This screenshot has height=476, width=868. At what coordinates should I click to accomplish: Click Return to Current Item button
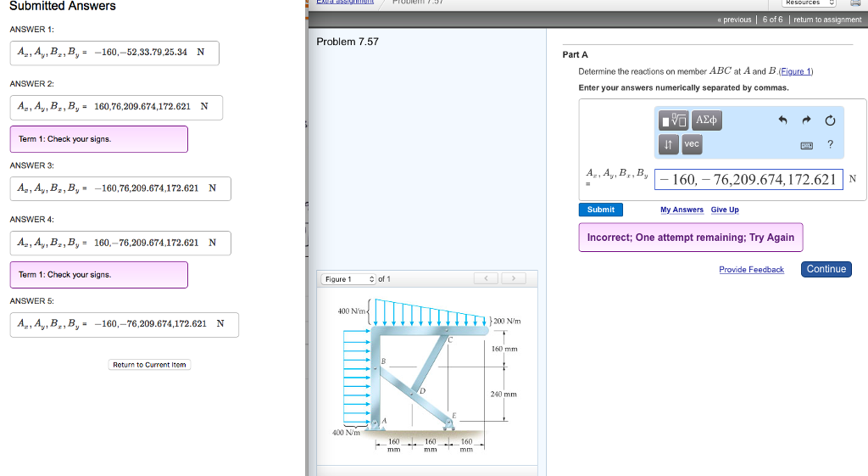tap(149, 365)
